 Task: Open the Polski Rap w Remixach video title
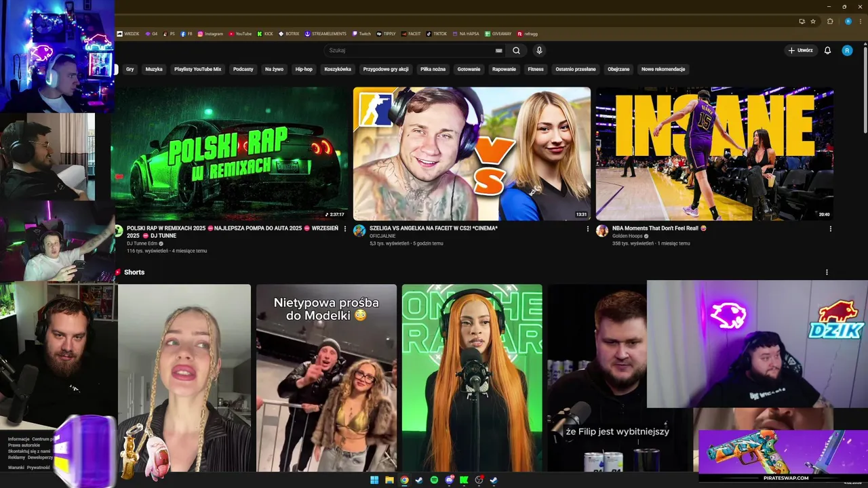click(x=233, y=232)
